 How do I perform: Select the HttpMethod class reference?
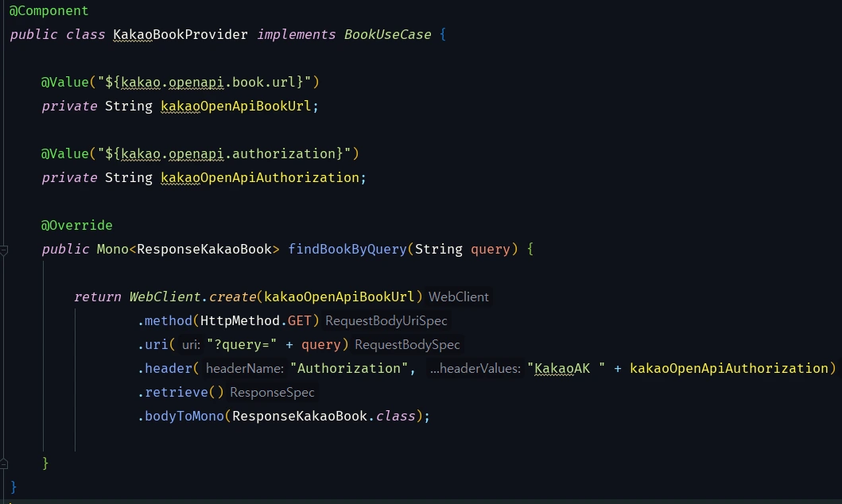pyautogui.click(x=240, y=321)
